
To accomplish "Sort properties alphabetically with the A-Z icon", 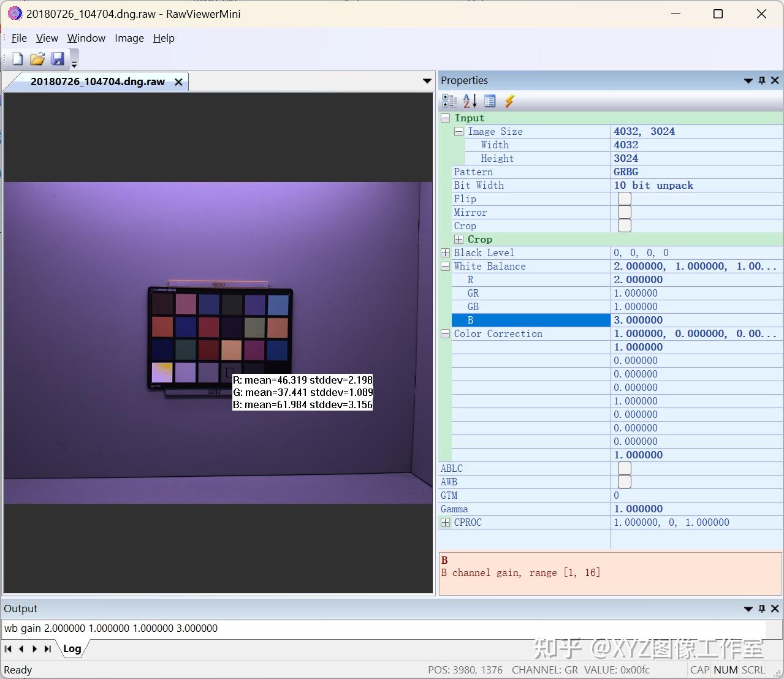I will pos(468,101).
